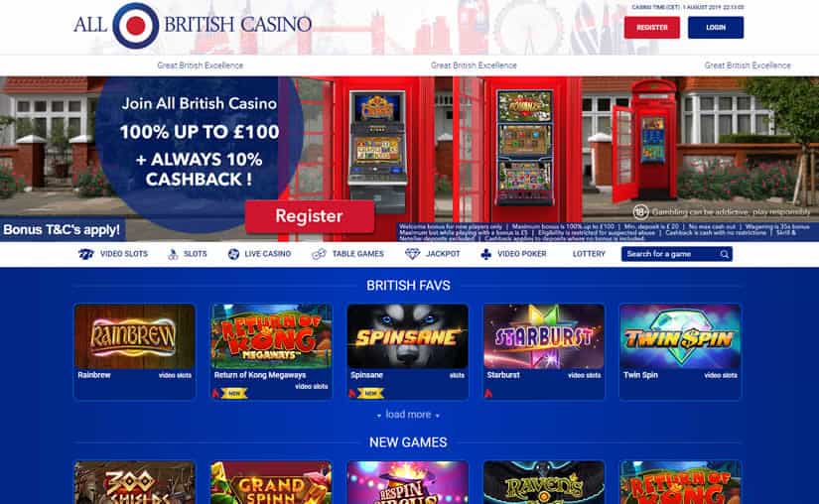Click the Video Poker club icon

[x=485, y=254]
